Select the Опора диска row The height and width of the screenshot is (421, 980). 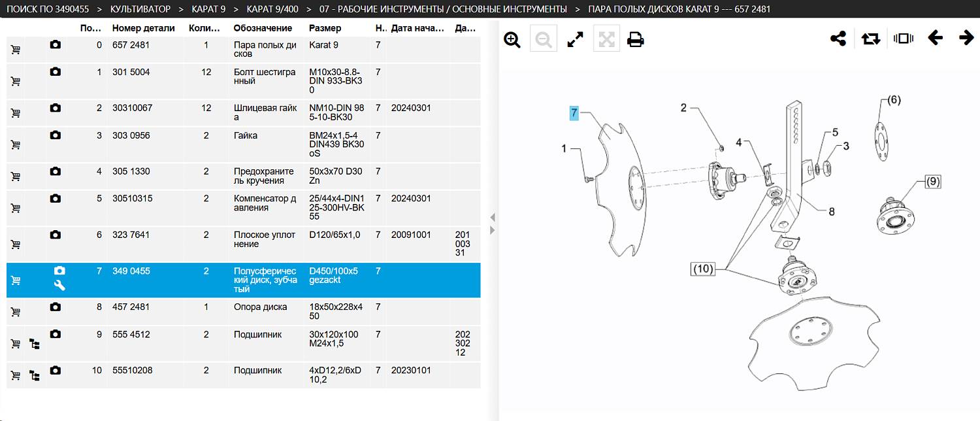pos(243,311)
